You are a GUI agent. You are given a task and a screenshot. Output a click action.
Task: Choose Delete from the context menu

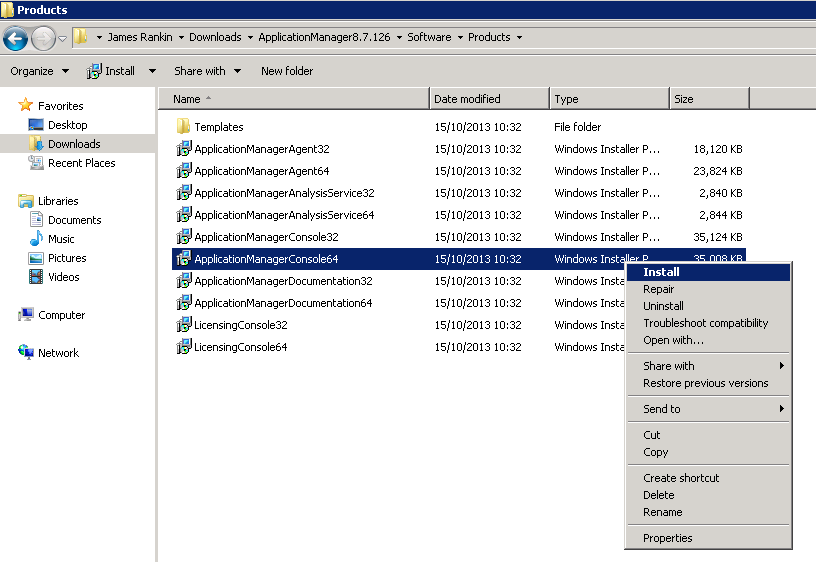click(708, 495)
